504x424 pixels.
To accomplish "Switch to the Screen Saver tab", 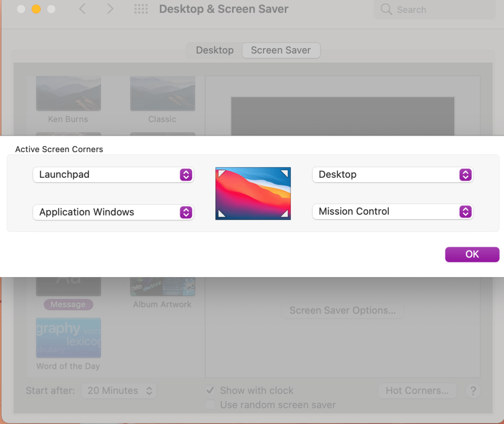I will click(x=281, y=50).
